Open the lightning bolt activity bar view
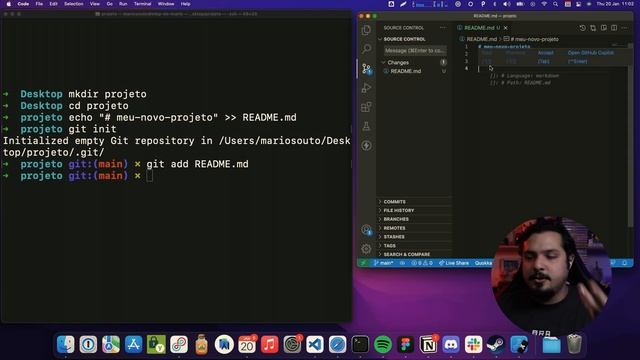640x360 pixels. coord(366,145)
